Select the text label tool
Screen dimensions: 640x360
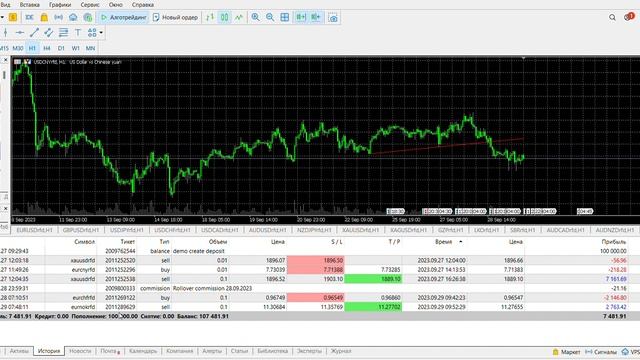point(78,33)
